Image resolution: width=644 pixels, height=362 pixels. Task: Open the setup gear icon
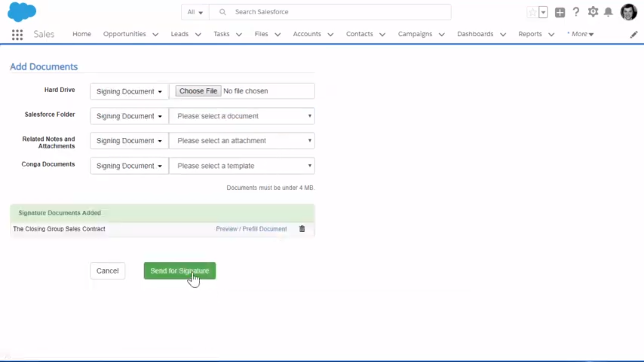593,12
